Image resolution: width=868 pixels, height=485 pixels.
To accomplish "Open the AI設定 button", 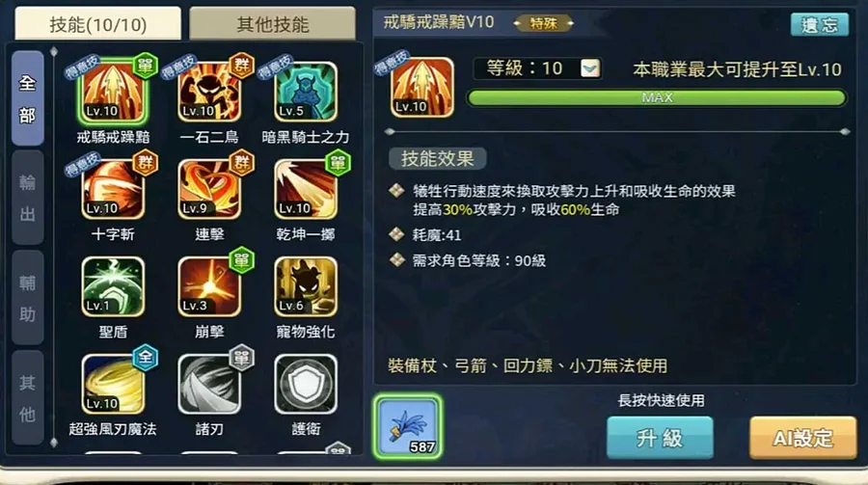I will pos(803,438).
